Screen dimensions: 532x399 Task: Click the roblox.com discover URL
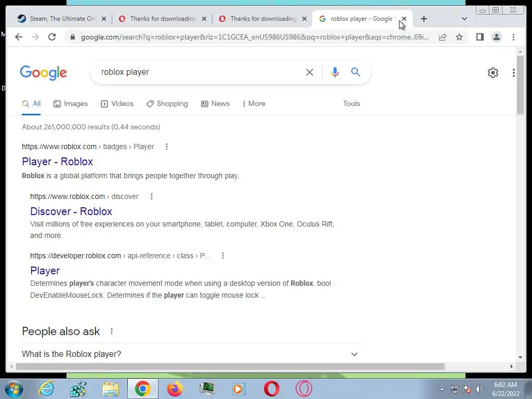(84, 196)
